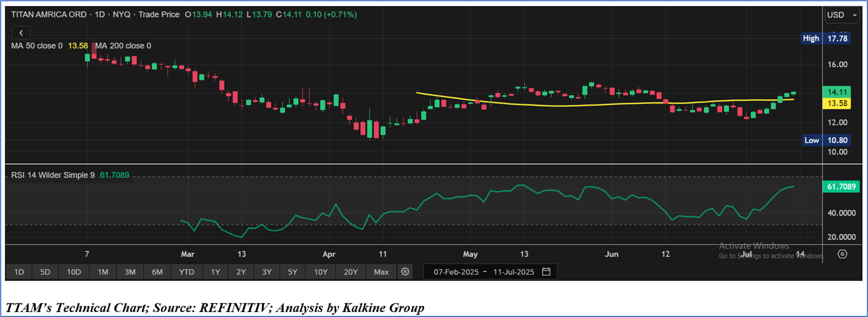The height and width of the screenshot is (317, 868).
Task: Open the calendar date picker icon
Action: (x=546, y=272)
